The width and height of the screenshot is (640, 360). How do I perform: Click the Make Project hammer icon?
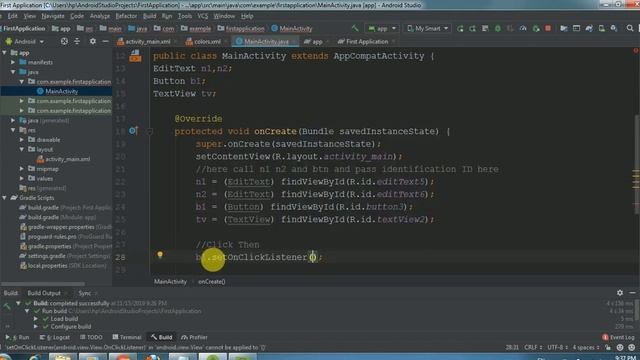355,28
